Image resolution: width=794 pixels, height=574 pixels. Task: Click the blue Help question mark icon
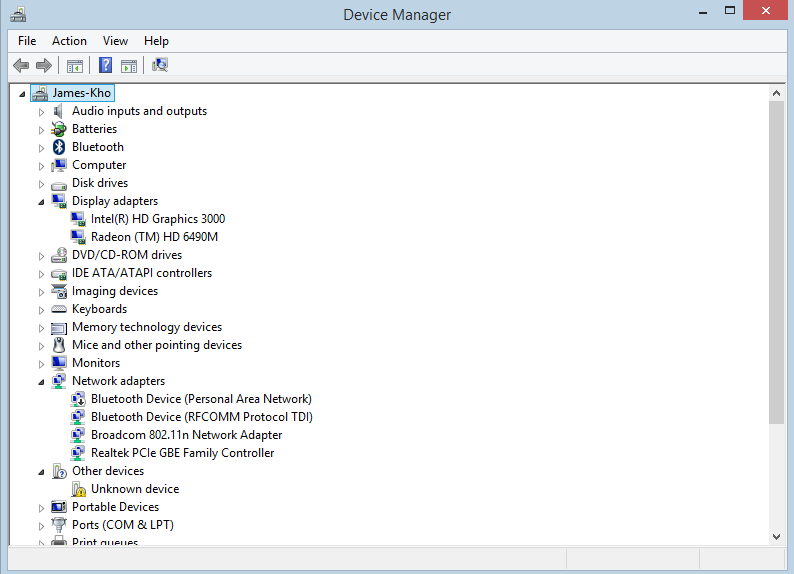(x=105, y=66)
